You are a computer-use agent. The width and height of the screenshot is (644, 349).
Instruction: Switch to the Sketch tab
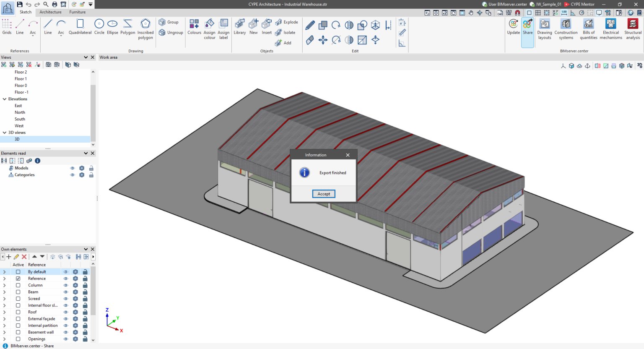[26, 12]
